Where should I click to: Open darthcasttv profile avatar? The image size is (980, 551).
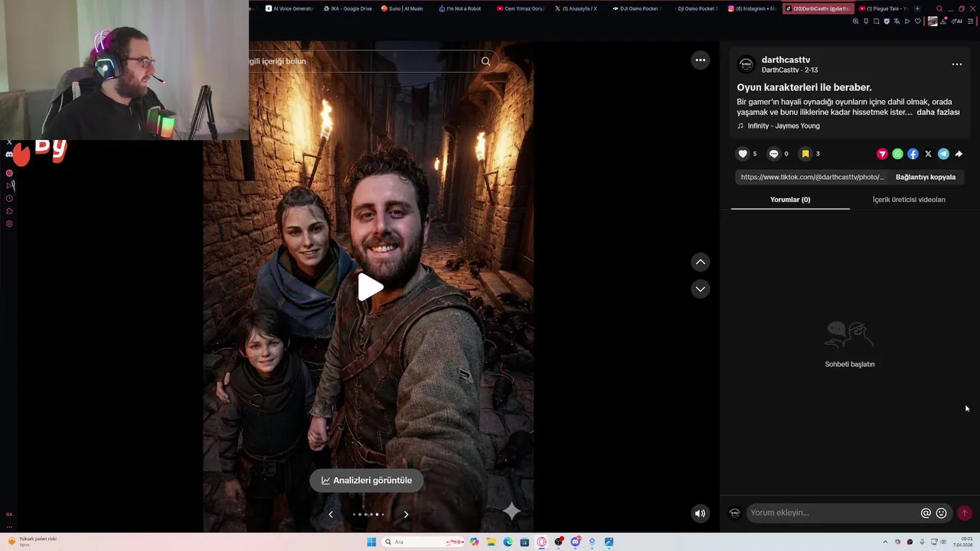(746, 64)
